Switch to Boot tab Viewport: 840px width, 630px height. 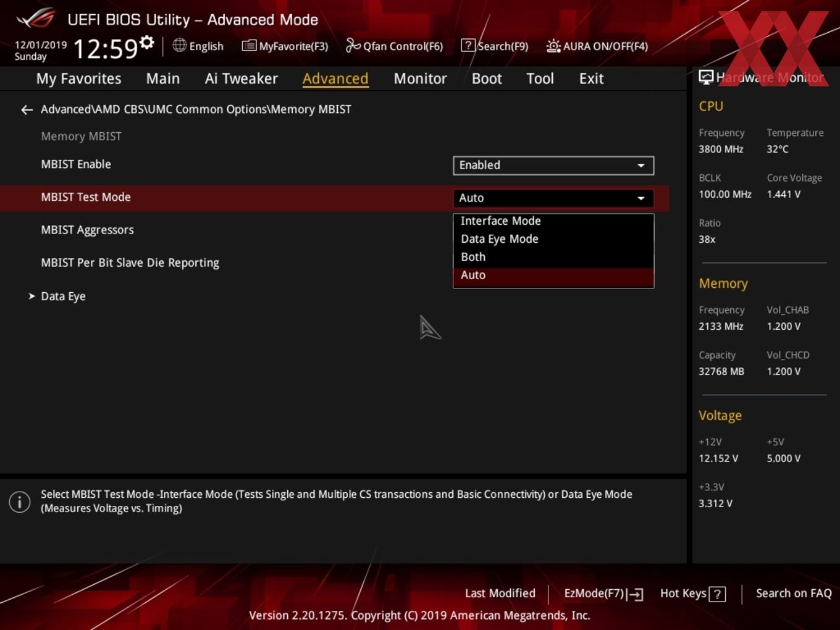pyautogui.click(x=487, y=78)
